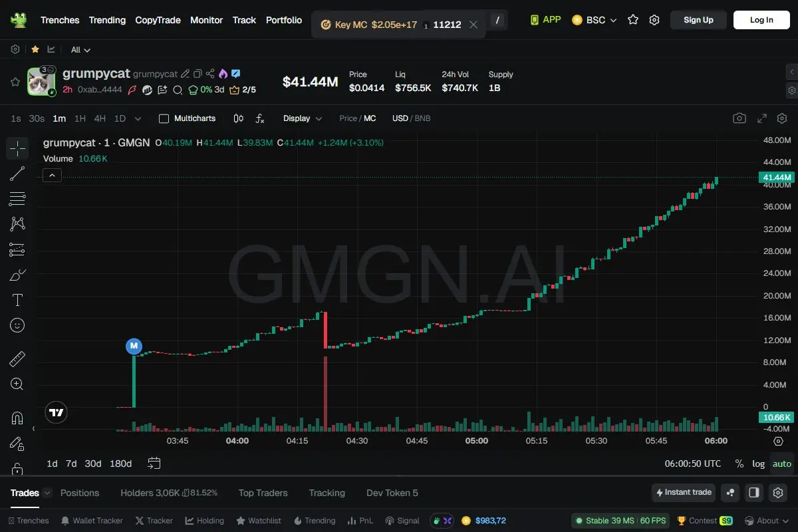Click the Log In button
The height and width of the screenshot is (532, 798).
[x=761, y=20]
